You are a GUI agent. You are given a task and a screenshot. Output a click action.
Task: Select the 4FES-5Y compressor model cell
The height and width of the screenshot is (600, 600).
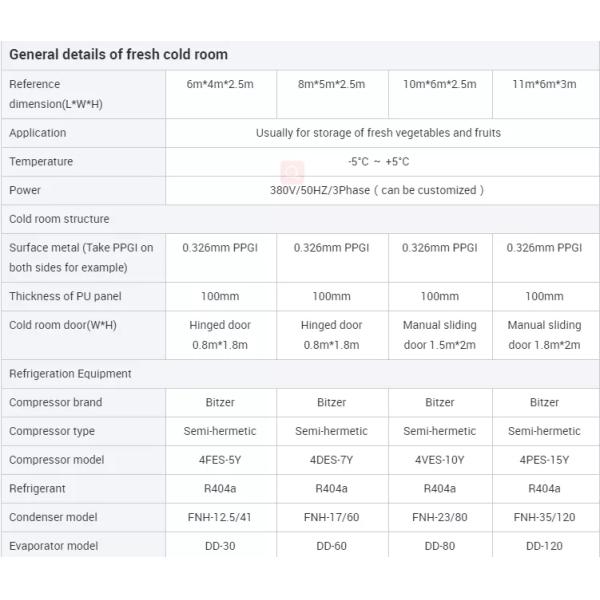pos(220,460)
